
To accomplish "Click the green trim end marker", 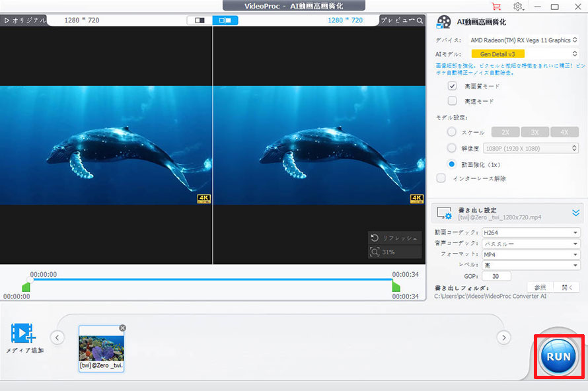I will [x=396, y=287].
